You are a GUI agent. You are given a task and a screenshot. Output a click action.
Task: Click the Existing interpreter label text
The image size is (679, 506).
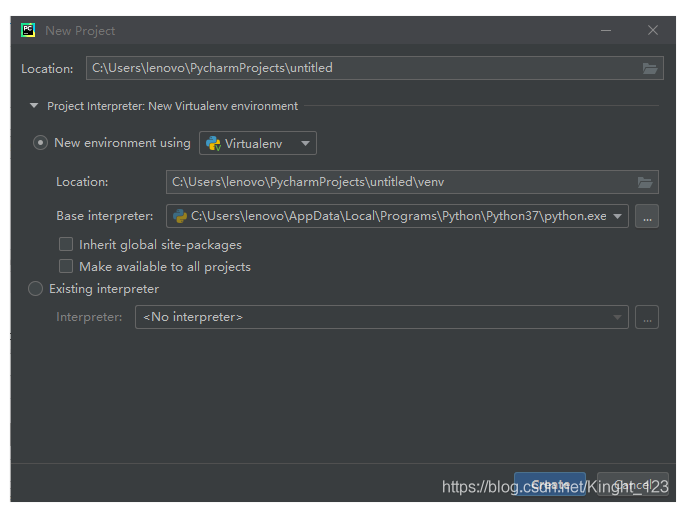(x=104, y=289)
